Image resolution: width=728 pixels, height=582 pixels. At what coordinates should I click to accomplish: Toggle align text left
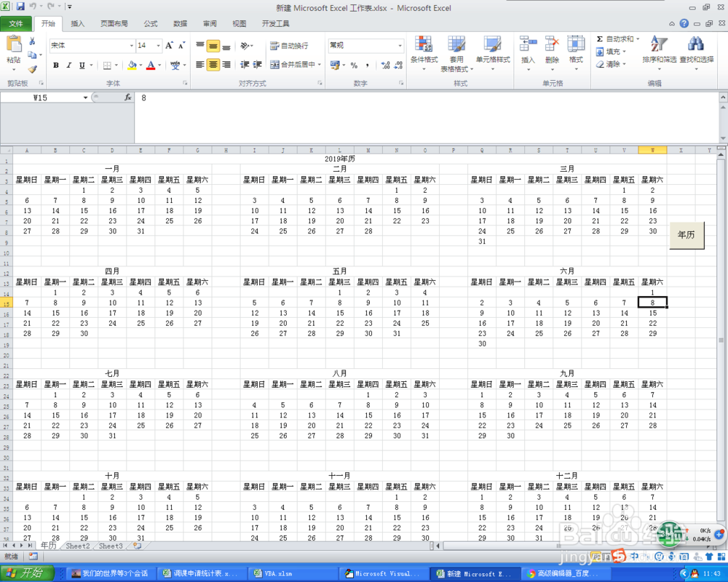[199, 65]
